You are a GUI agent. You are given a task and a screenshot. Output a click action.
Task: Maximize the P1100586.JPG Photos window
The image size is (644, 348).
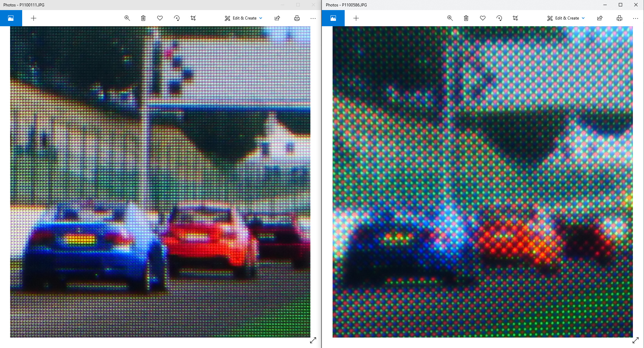pos(620,5)
